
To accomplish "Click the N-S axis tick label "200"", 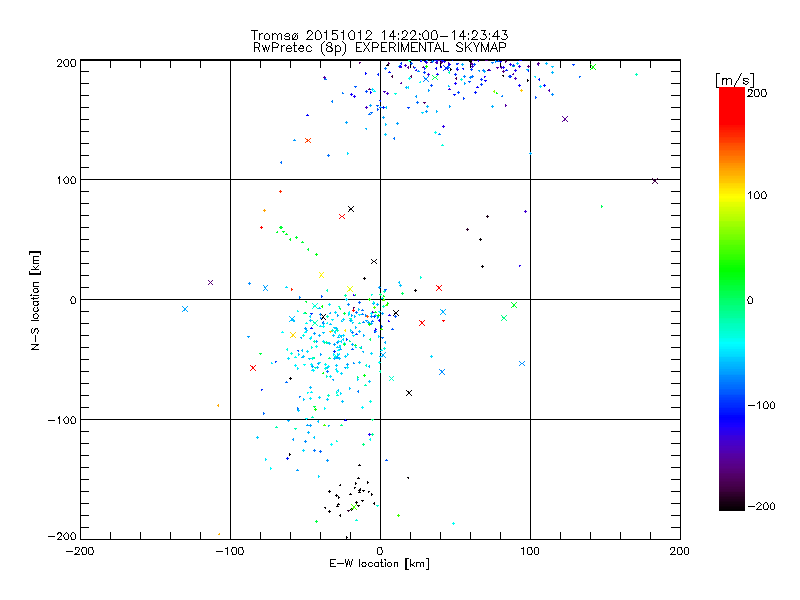I will (66, 63).
